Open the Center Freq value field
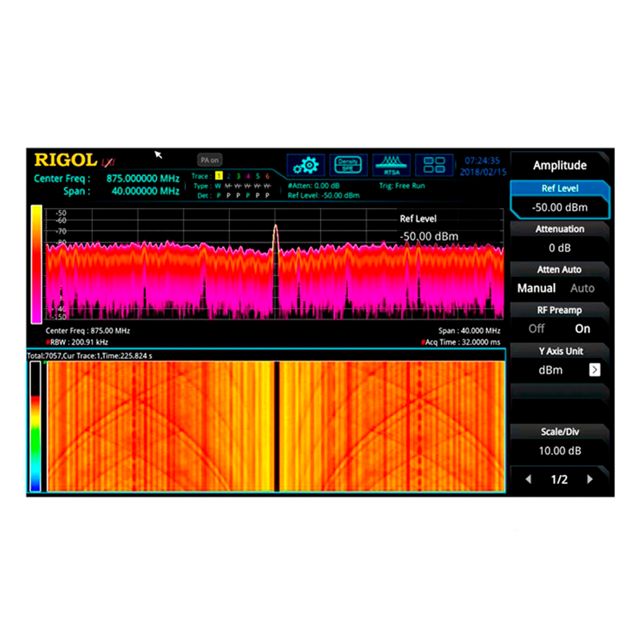644x644 pixels. (x=142, y=178)
